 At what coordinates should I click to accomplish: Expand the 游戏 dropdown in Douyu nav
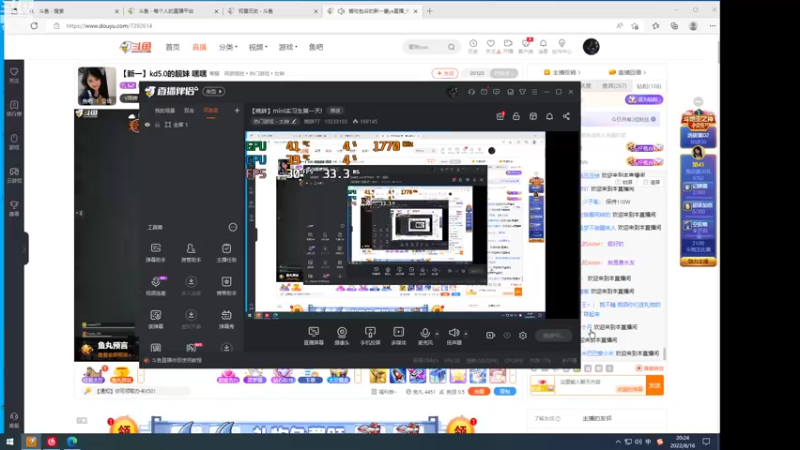click(x=288, y=47)
